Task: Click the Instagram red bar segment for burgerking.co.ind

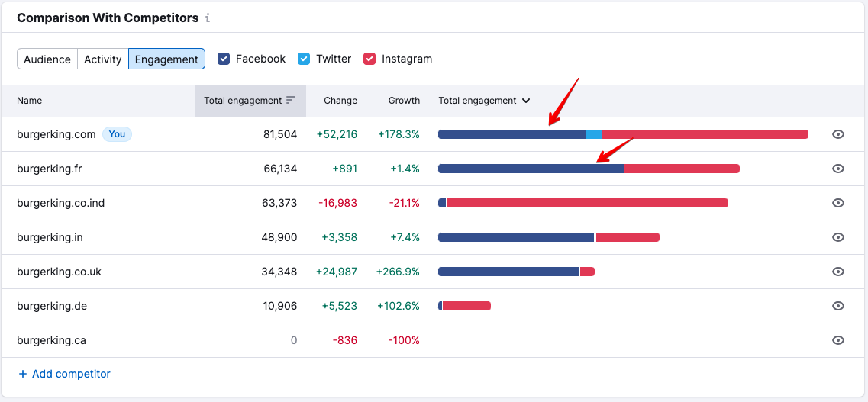Action: [586, 203]
